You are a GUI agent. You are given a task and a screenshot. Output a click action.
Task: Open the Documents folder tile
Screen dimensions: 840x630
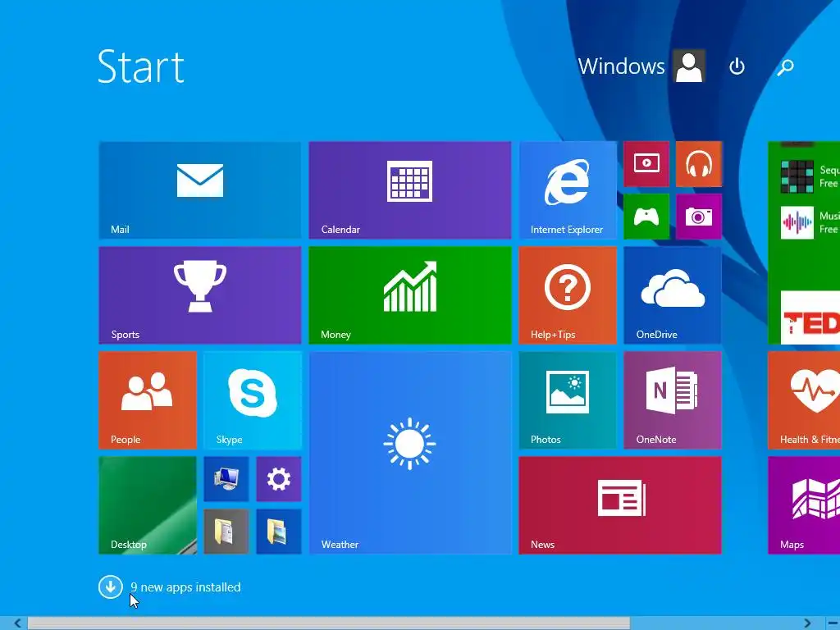pyautogui.click(x=226, y=532)
